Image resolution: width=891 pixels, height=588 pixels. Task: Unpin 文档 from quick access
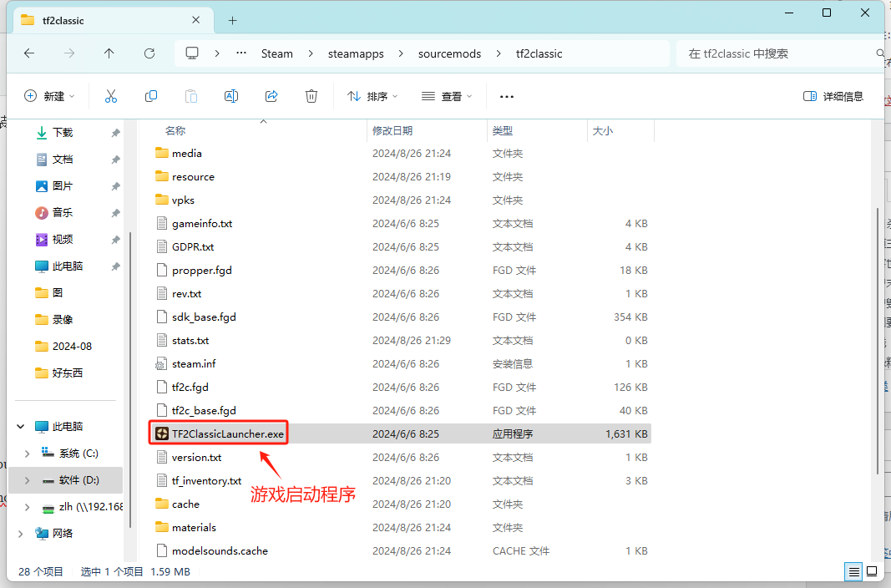click(x=115, y=160)
